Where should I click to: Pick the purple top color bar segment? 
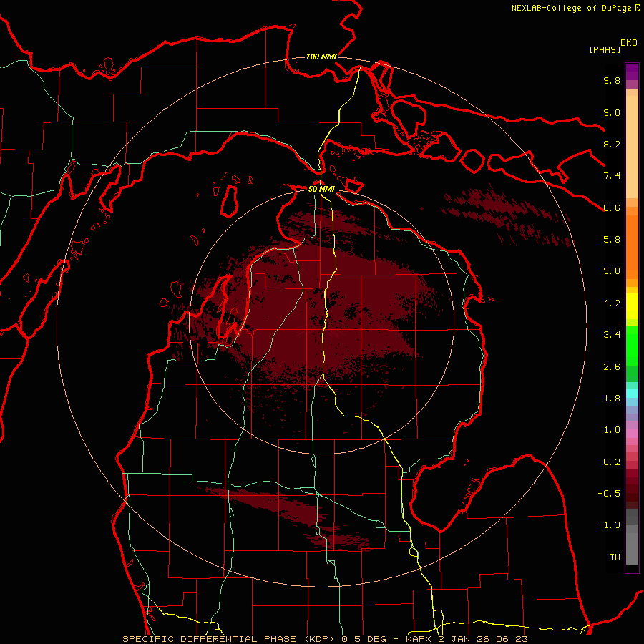(x=632, y=72)
